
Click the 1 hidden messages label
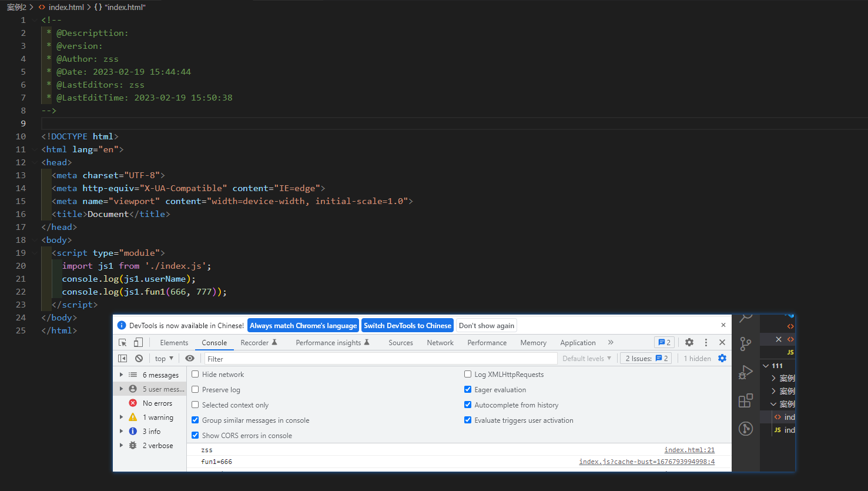click(x=697, y=358)
